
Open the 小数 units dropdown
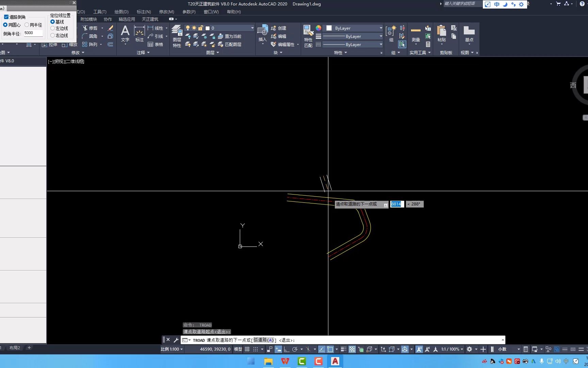coord(509,349)
